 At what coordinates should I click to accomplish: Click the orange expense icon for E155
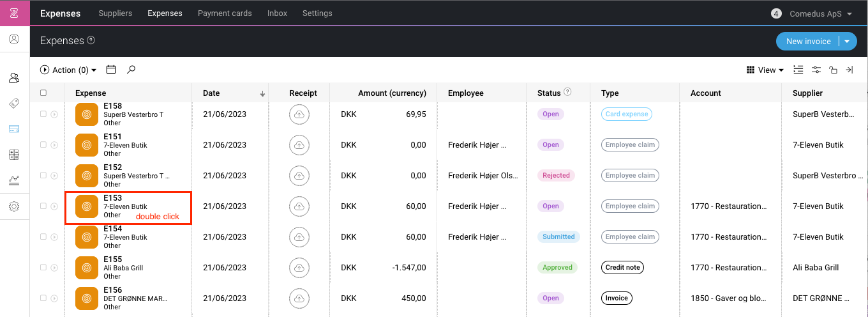[x=87, y=268]
